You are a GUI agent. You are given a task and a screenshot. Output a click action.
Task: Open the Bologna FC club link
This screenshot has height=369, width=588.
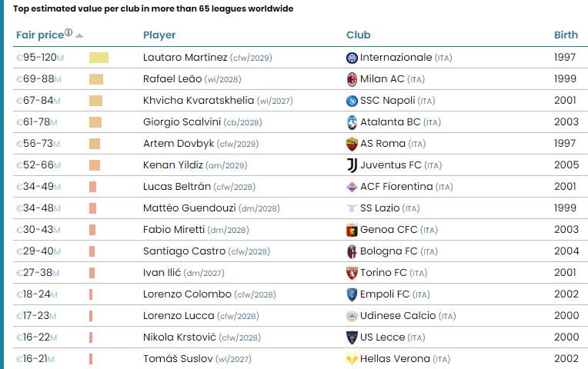click(x=389, y=251)
